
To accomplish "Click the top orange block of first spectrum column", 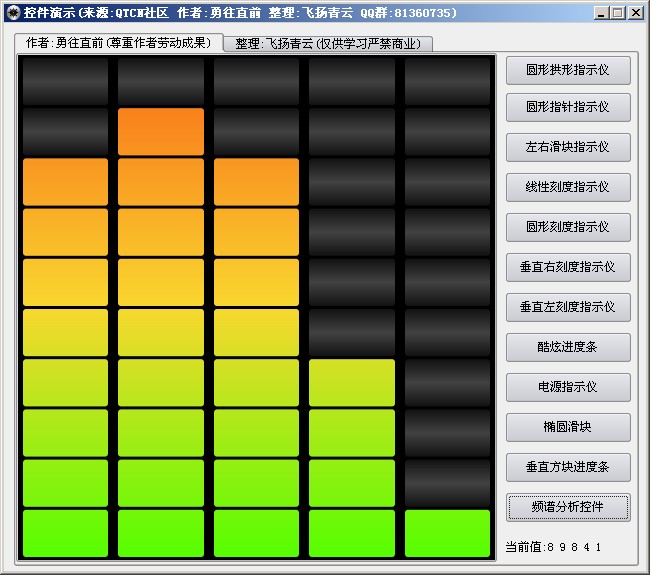I will point(65,182).
